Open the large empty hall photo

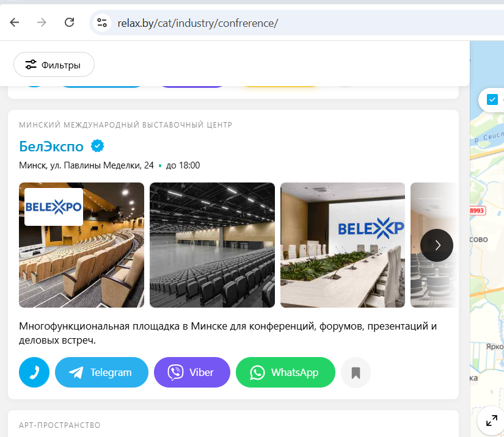[212, 245]
